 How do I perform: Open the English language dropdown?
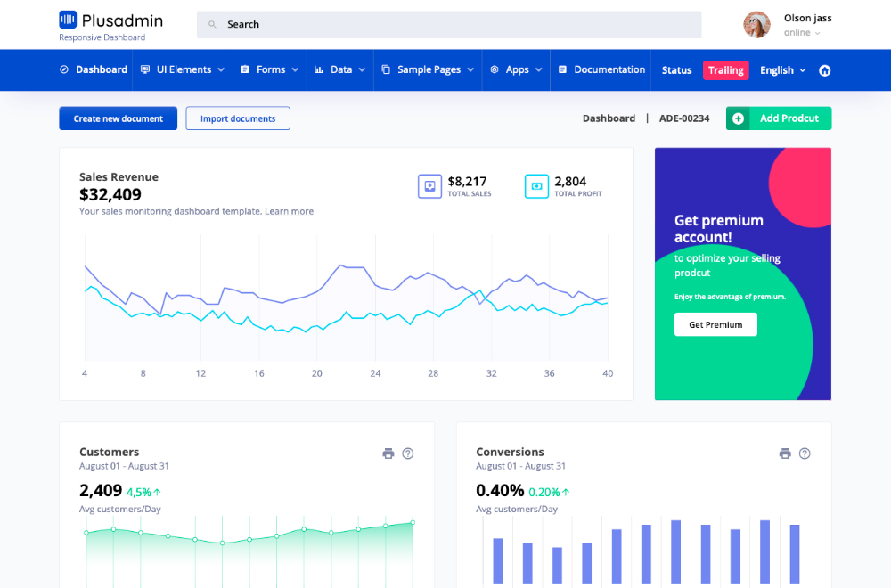pos(782,70)
